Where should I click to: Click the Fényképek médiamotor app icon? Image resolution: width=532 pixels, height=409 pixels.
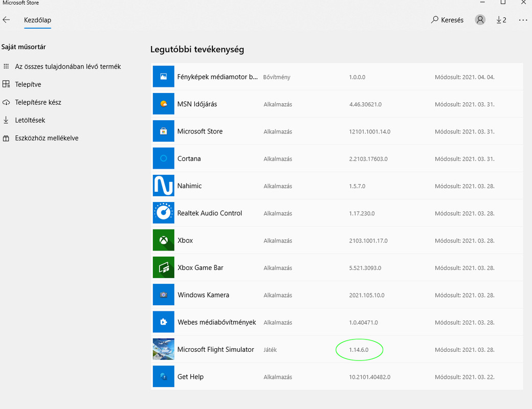tap(164, 77)
